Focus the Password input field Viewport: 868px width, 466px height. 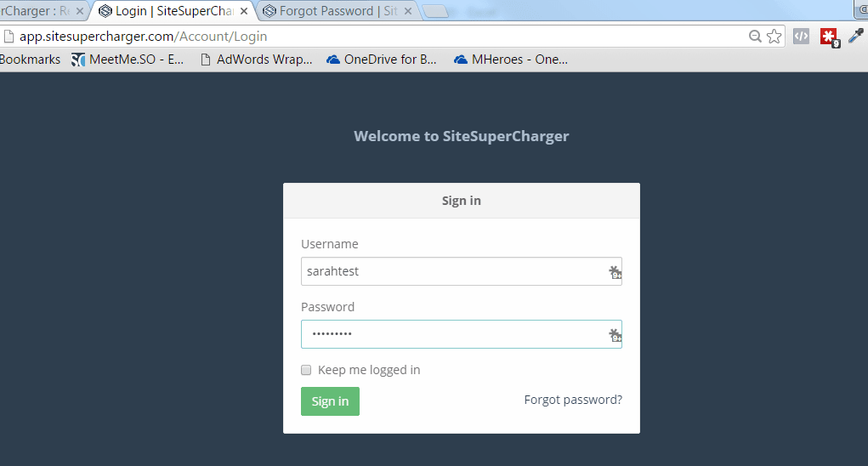[461, 334]
